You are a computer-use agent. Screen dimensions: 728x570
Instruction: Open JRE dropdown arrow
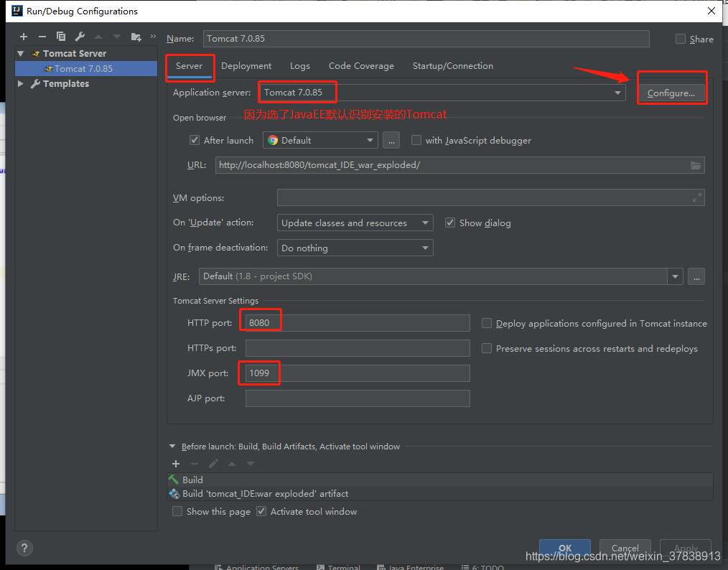[x=675, y=276]
